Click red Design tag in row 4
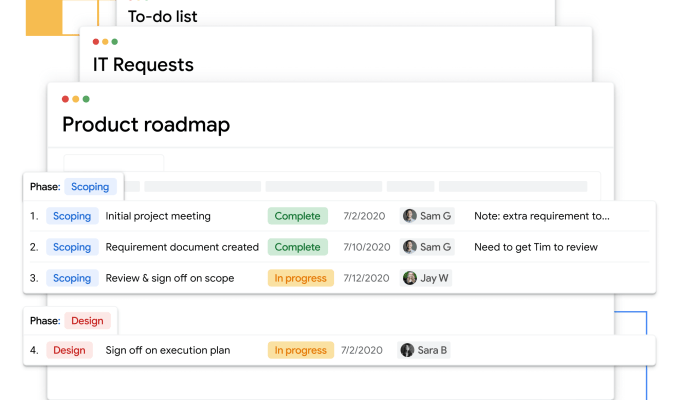The width and height of the screenshot is (679, 400). [69, 350]
